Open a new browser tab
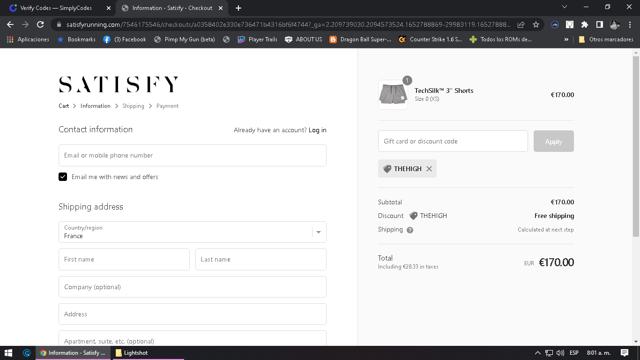Viewport: 640px width, 360px height. pos(238,8)
